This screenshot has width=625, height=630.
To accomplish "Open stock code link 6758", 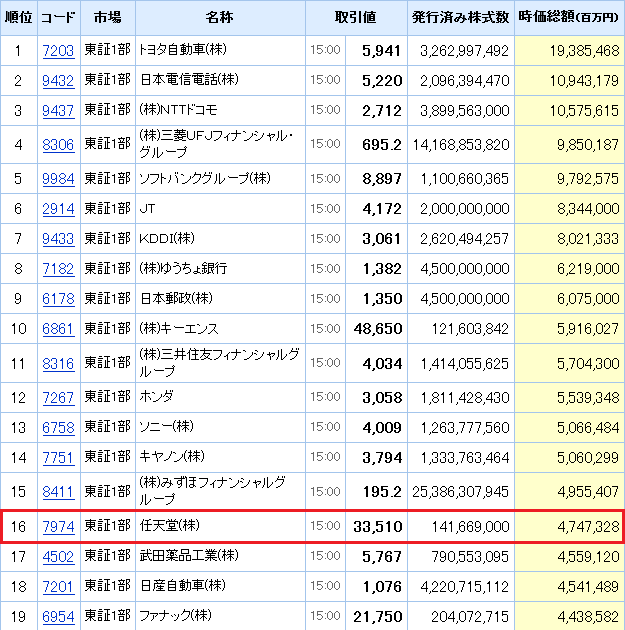I will point(58,428).
